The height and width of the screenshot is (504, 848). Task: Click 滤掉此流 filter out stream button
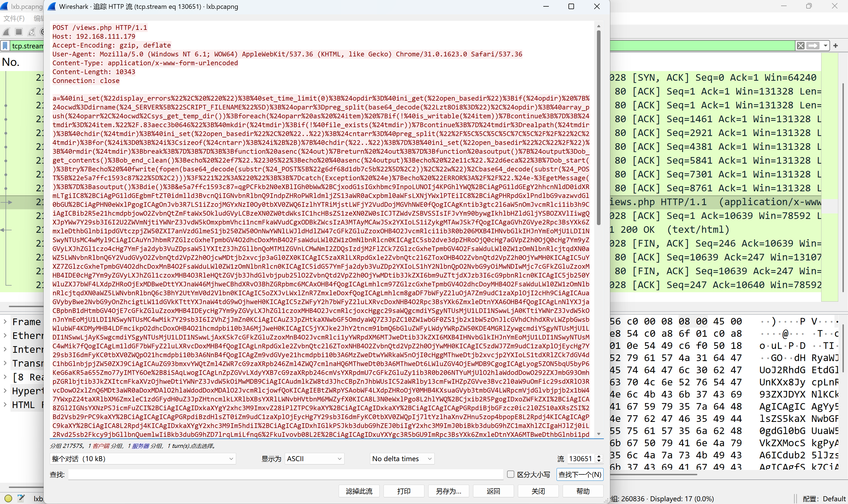pos(359,491)
